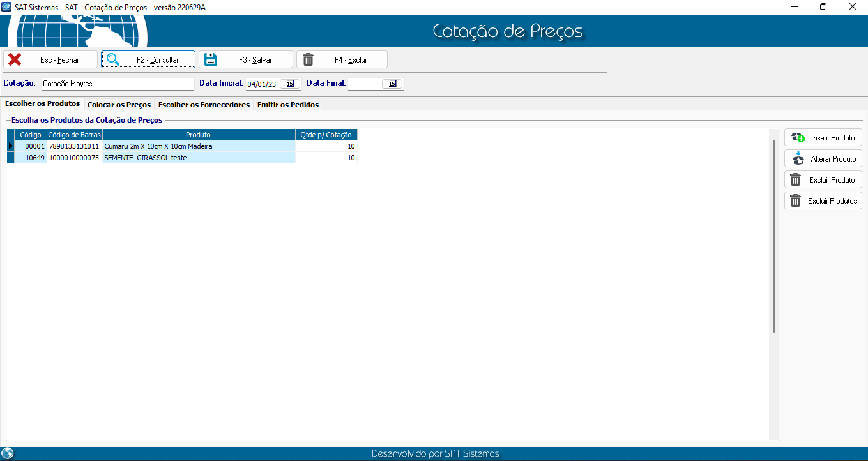Open the Data Inicial calendar picker

(290, 84)
